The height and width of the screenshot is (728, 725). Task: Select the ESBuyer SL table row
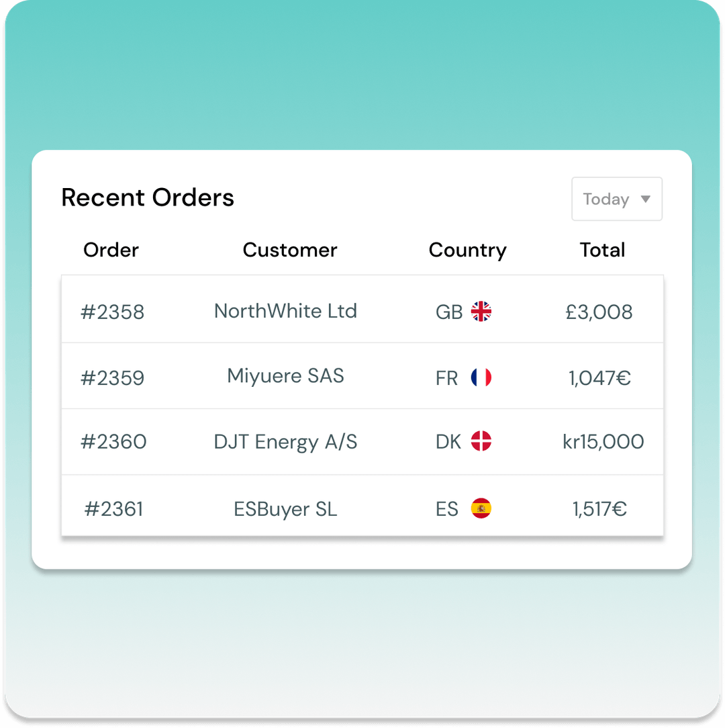click(x=362, y=509)
